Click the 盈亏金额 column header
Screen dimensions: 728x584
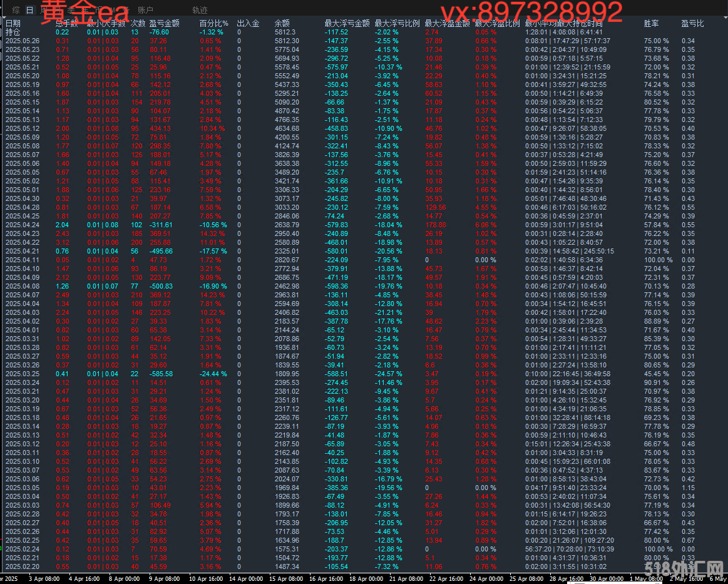164,23
